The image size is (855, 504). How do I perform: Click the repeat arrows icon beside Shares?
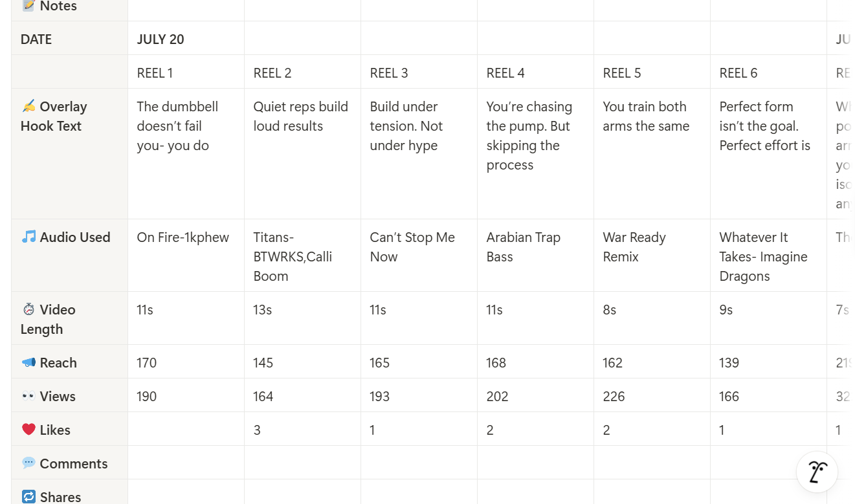point(28,497)
